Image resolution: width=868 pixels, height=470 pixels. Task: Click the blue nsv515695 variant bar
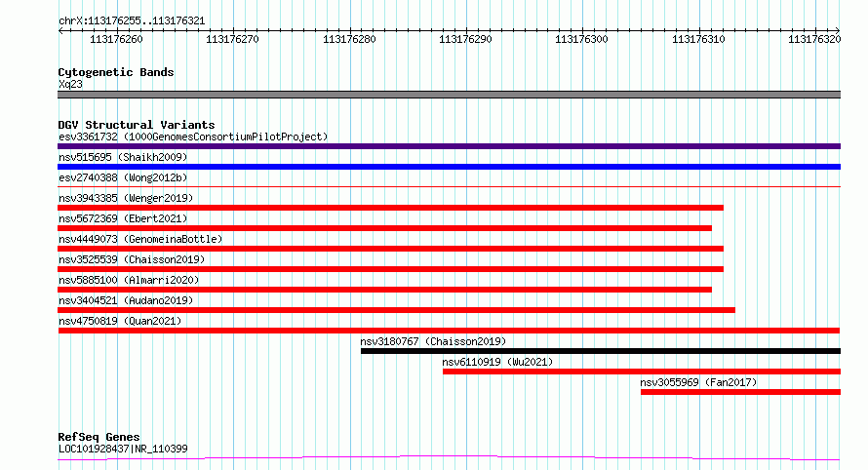[449, 167]
